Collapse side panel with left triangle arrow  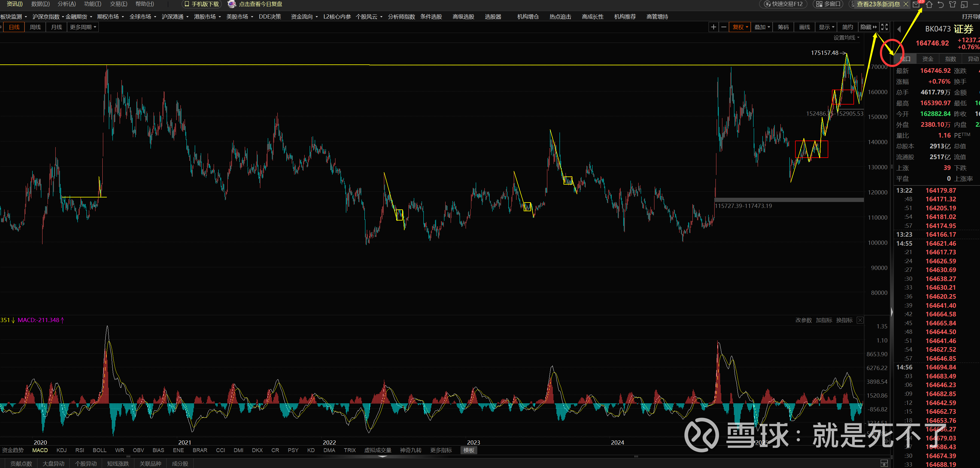click(899, 29)
